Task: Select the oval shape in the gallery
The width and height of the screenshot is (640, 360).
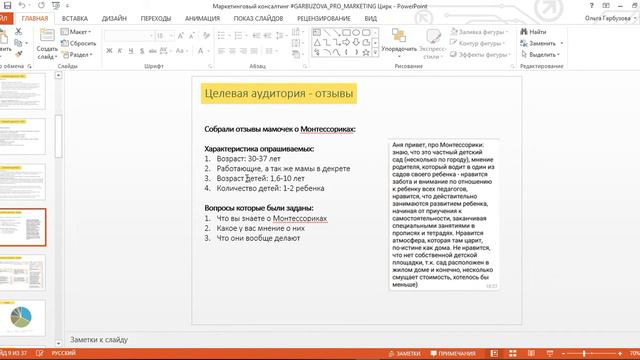Action: click(x=356, y=32)
